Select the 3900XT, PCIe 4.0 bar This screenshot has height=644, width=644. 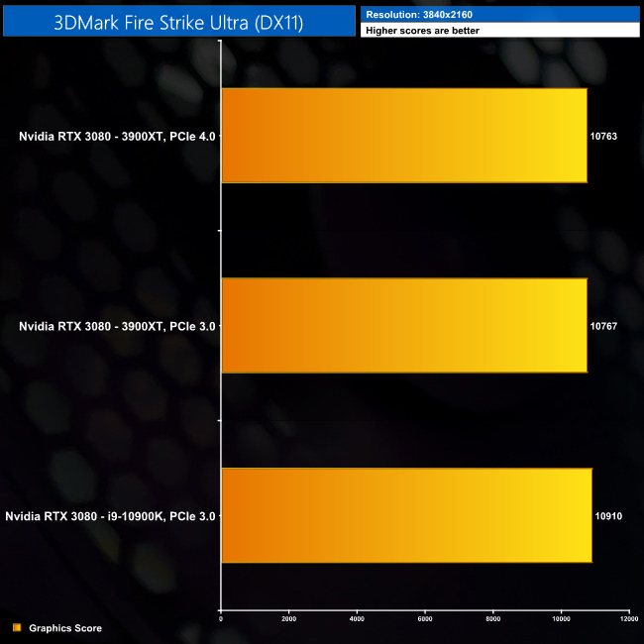pos(404,136)
